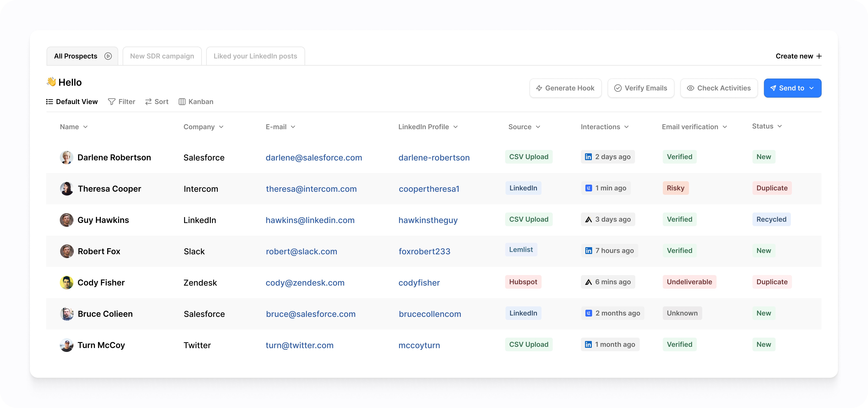Screen dimensions: 868x408
Task: Click the Verify Emails button
Action: 641,88
